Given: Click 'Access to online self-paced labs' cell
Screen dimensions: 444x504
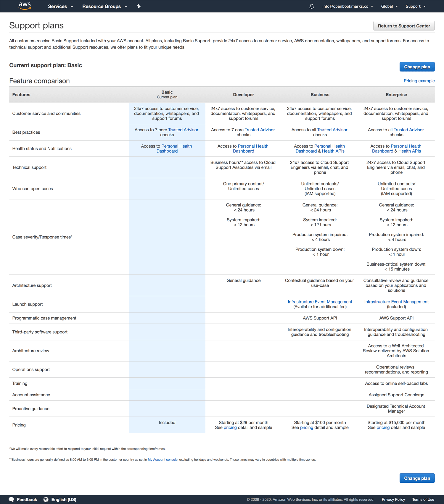Looking at the screenshot, I should (396, 383).
